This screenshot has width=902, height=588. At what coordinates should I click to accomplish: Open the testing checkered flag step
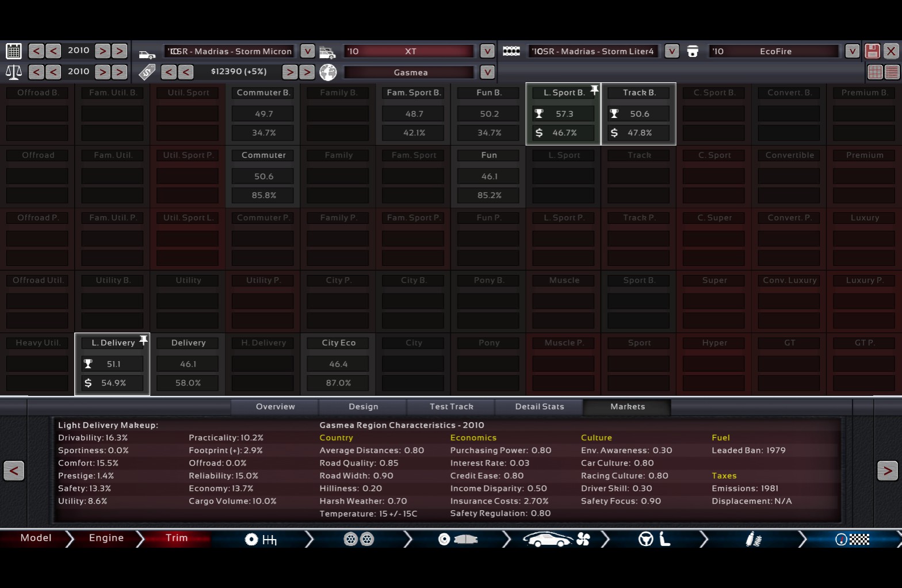pos(853,539)
